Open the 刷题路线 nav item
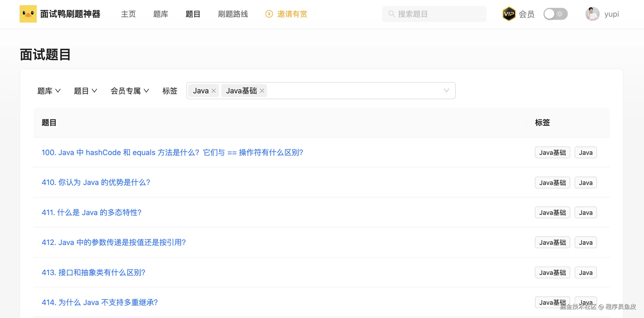644x318 pixels. [x=233, y=14]
